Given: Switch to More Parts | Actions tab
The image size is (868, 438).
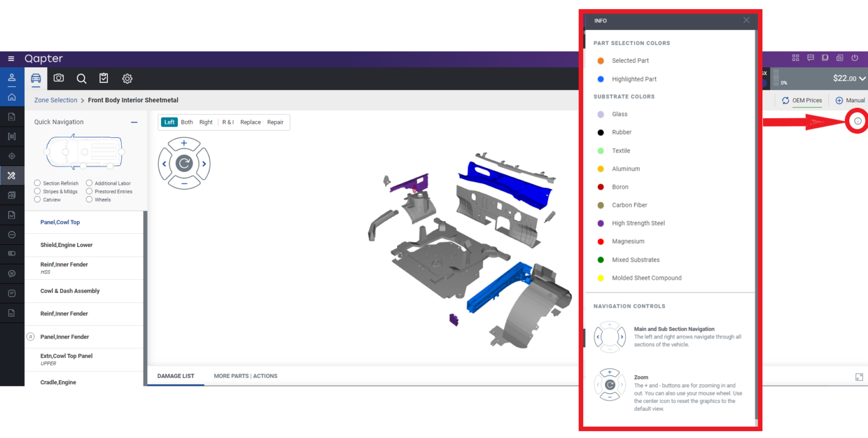Looking at the screenshot, I should (x=245, y=376).
